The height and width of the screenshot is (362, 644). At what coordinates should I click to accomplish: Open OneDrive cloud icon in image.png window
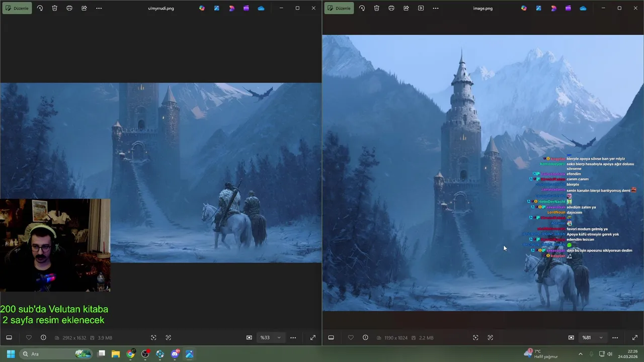pos(583,8)
